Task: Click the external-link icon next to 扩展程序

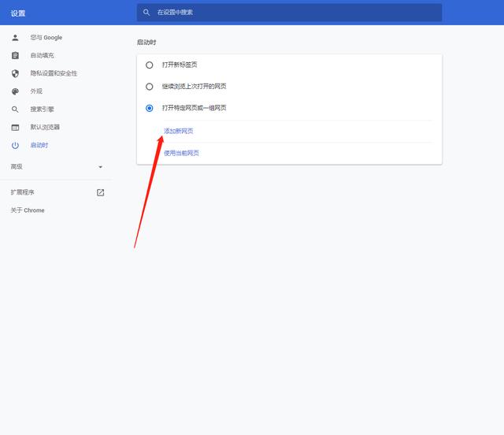Action: [x=100, y=192]
